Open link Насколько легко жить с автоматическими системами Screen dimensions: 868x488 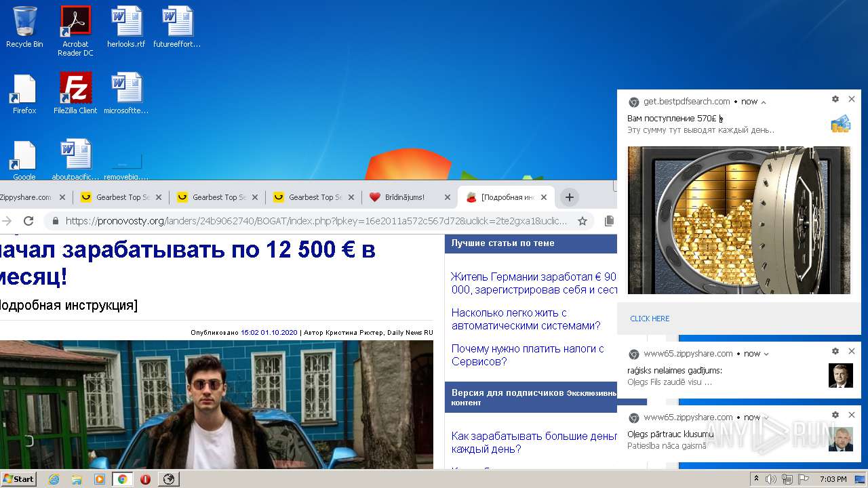click(526, 319)
